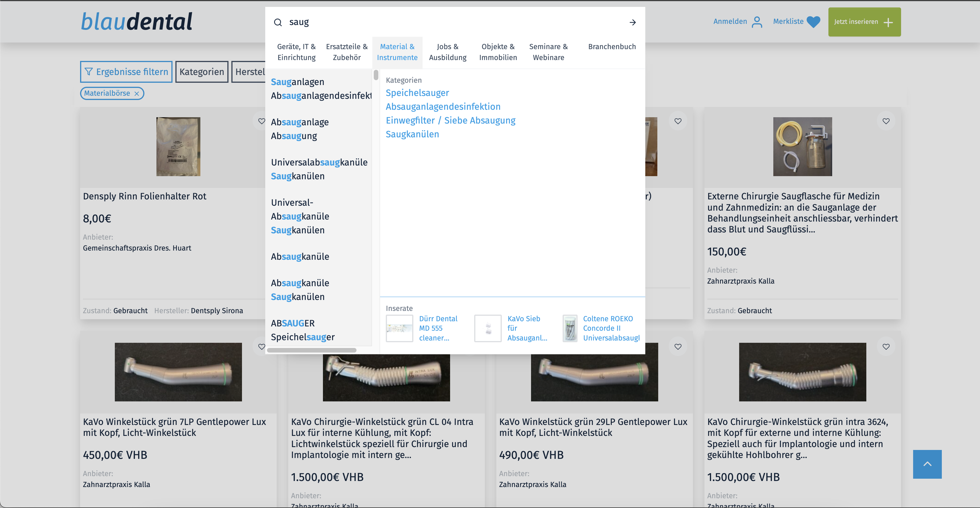This screenshot has width=980, height=508.
Task: Click the suggestions horizontal scrollbar
Action: pos(311,350)
